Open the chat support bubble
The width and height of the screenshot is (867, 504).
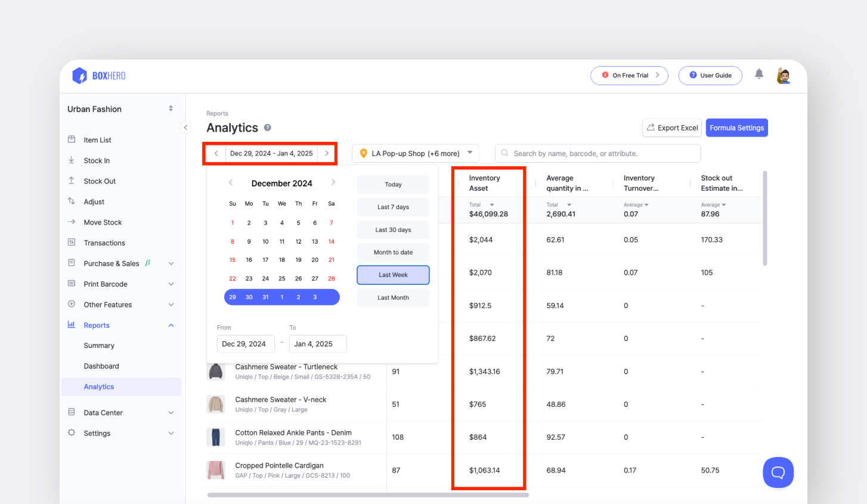point(778,472)
